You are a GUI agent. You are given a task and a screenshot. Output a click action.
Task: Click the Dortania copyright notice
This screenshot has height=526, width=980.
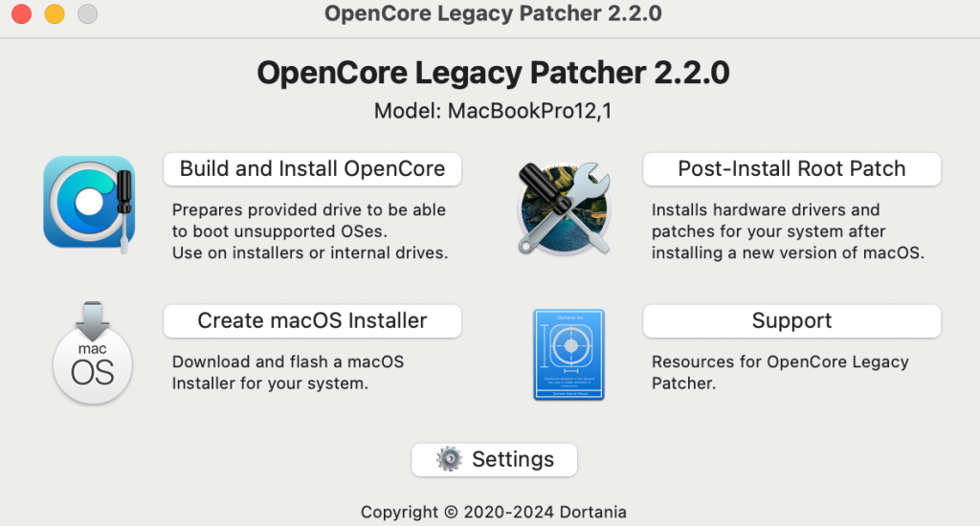pyautogui.click(x=493, y=512)
